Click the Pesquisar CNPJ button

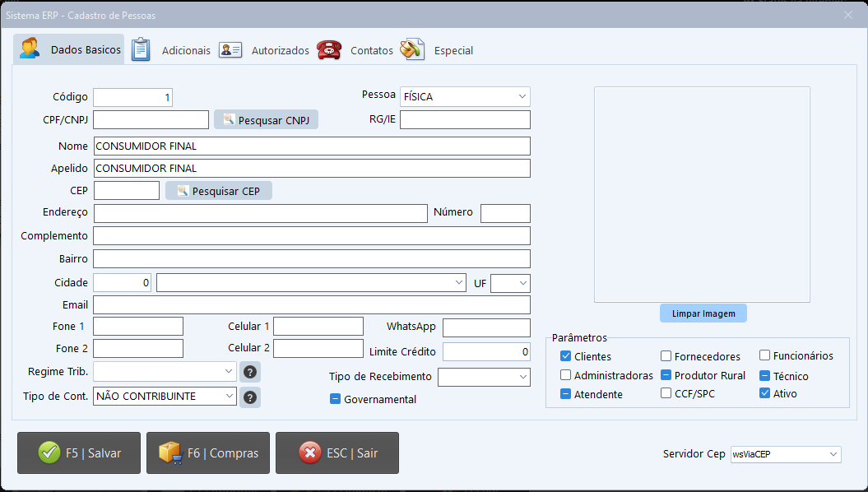(x=267, y=119)
